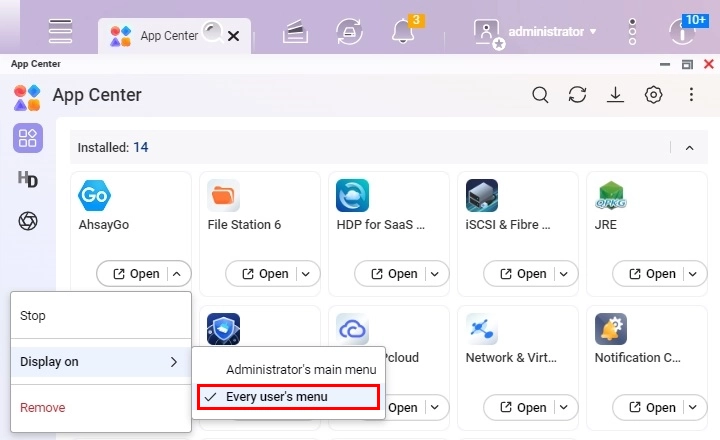Image resolution: width=720 pixels, height=440 pixels.
Task: Click the File Station 6 app icon
Action: click(x=224, y=195)
